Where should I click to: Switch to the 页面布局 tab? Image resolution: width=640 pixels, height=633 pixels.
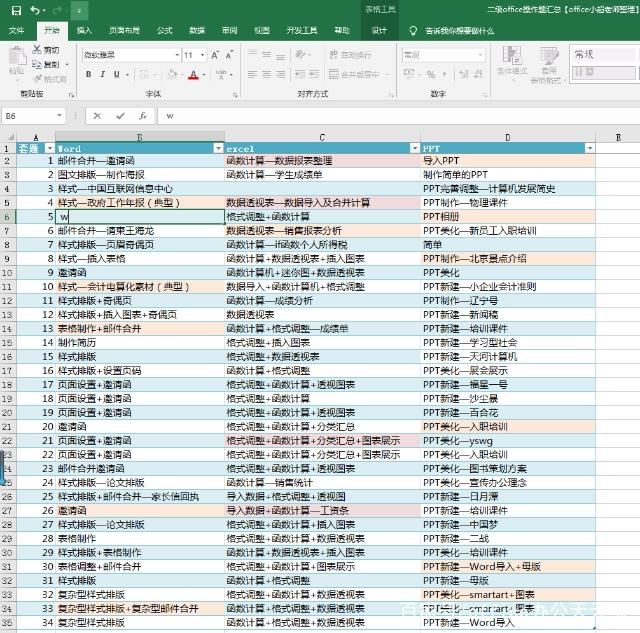pos(124,30)
